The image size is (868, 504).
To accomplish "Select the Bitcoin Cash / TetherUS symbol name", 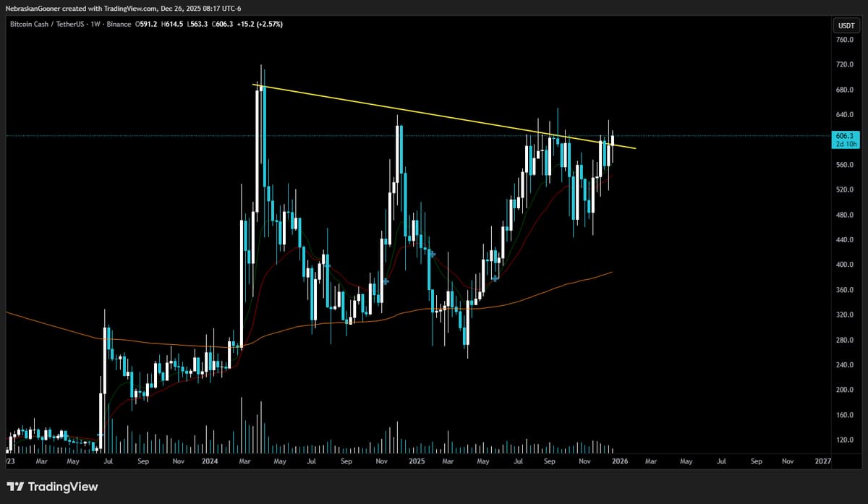I will point(47,24).
